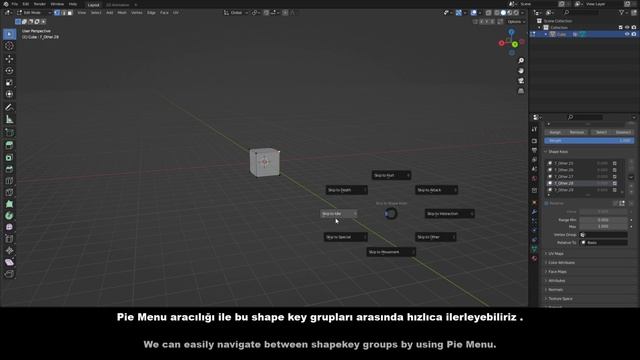Select the Annotate tool
Image resolution: width=640 pixels, height=360 pixels.
click(x=9, y=107)
